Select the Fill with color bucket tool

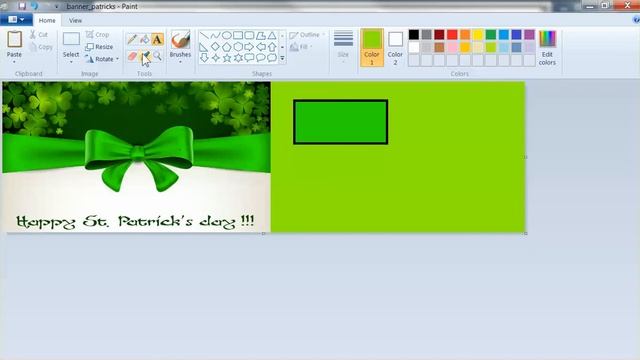pyautogui.click(x=144, y=39)
